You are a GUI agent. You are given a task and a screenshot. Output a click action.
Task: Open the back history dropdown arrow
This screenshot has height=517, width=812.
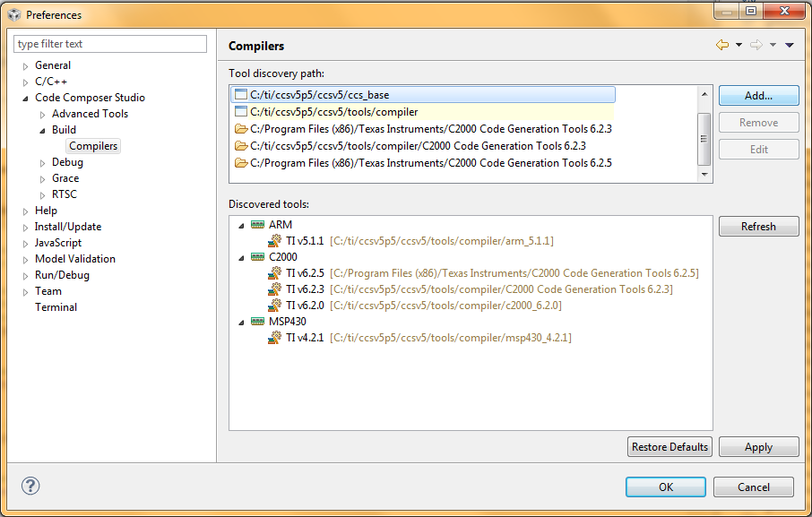point(739,45)
